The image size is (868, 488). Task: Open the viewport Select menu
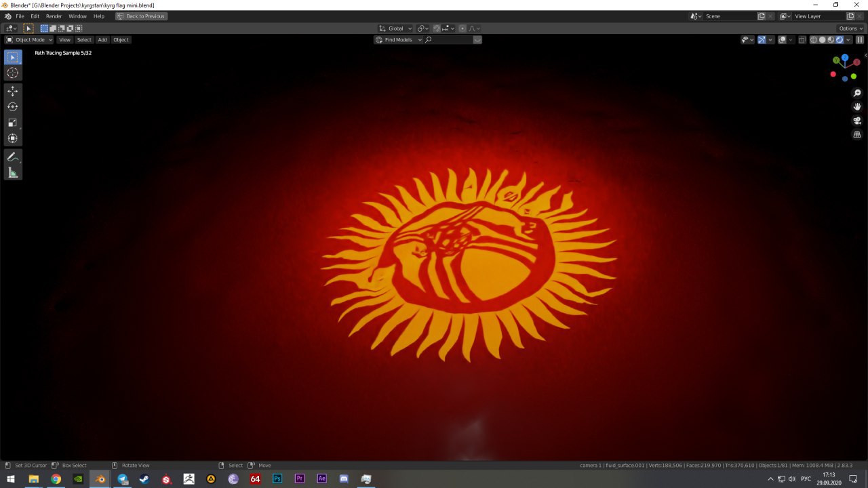pyautogui.click(x=84, y=40)
